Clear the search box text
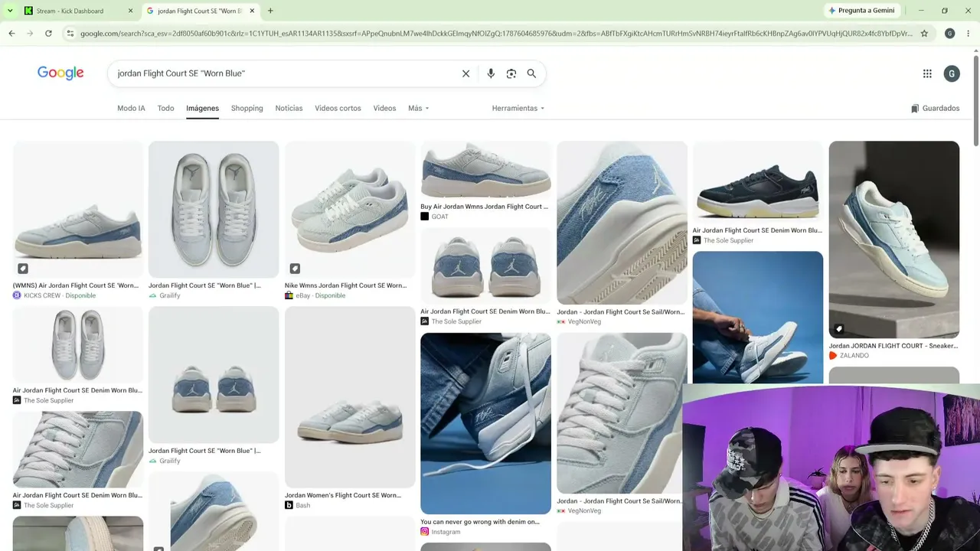 click(x=465, y=73)
